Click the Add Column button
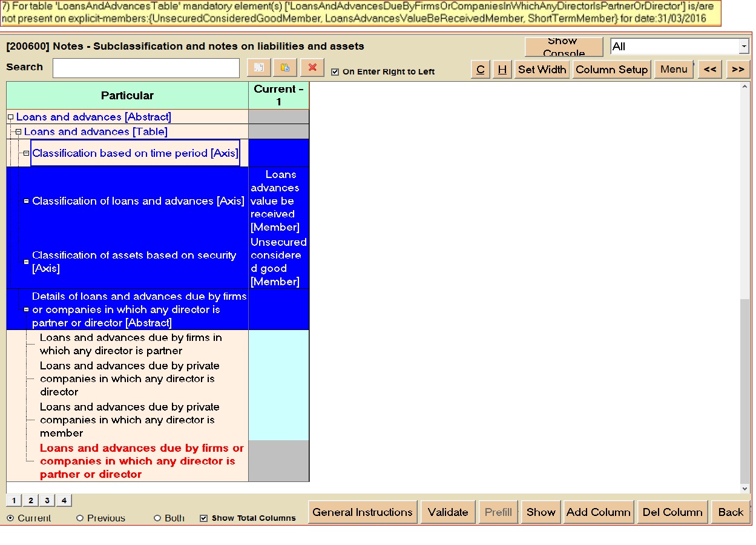 [598, 512]
